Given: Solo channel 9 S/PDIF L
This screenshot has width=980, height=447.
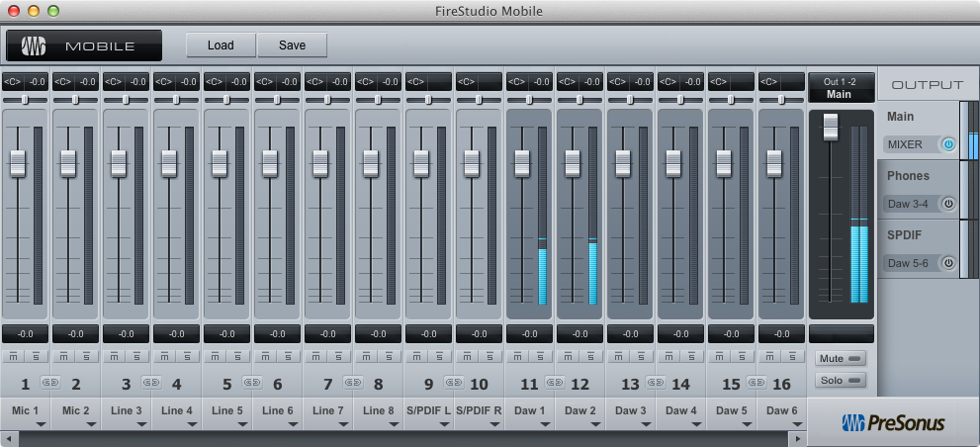Looking at the screenshot, I should 440,356.
